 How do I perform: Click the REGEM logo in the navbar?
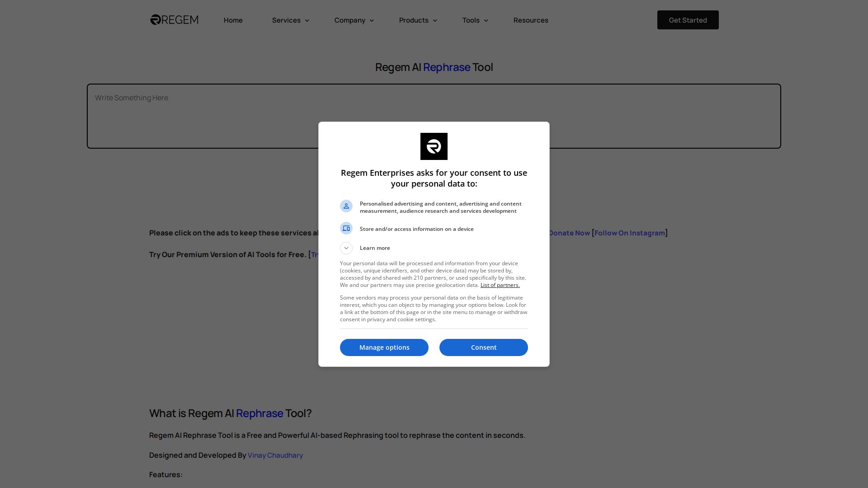(x=174, y=19)
